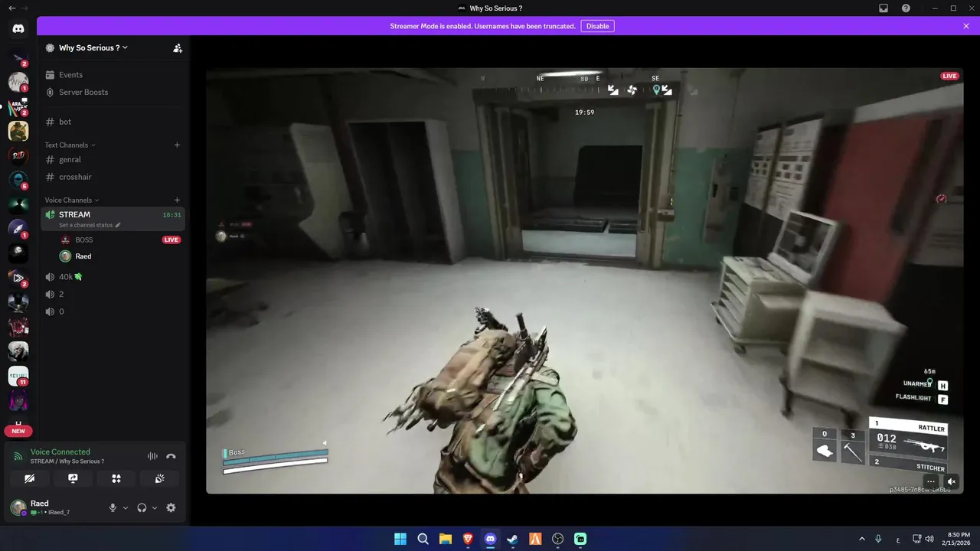Click the red NEW badge button

coord(18,431)
